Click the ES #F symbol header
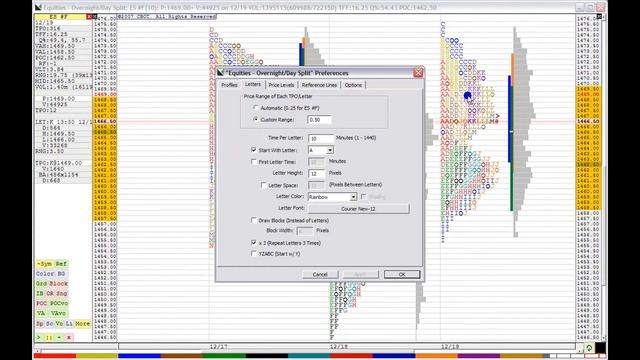 tap(60, 17)
